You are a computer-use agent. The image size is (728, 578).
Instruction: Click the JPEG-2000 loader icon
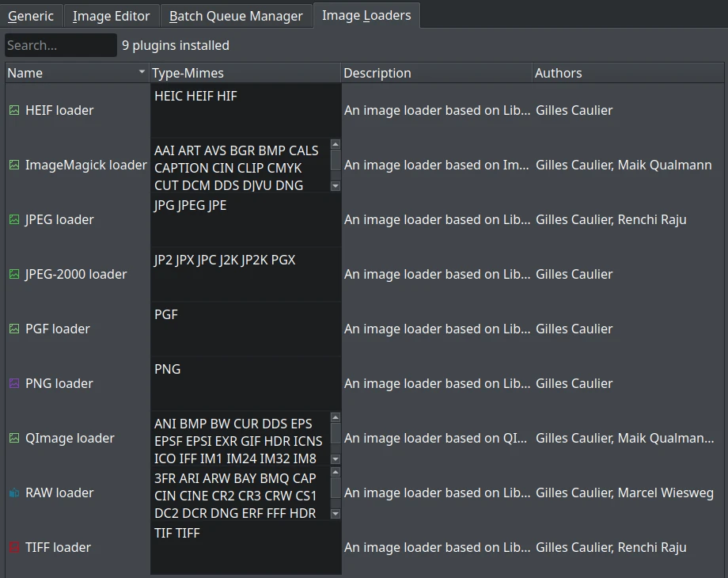pyautogui.click(x=14, y=274)
